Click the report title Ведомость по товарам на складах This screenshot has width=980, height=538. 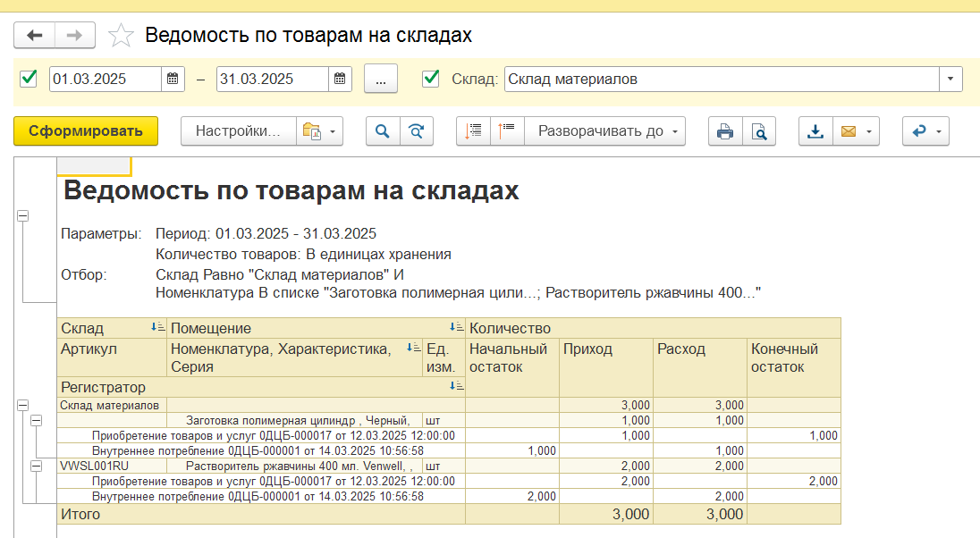291,190
